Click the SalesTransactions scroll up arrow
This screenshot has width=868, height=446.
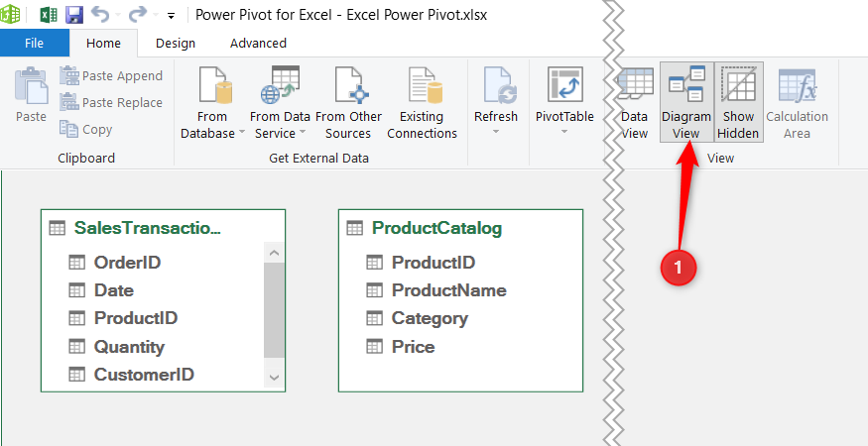pyautogui.click(x=274, y=254)
